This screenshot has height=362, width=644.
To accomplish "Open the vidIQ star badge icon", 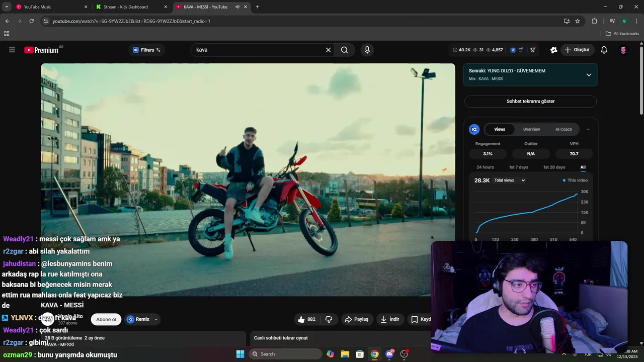I will (x=553, y=50).
